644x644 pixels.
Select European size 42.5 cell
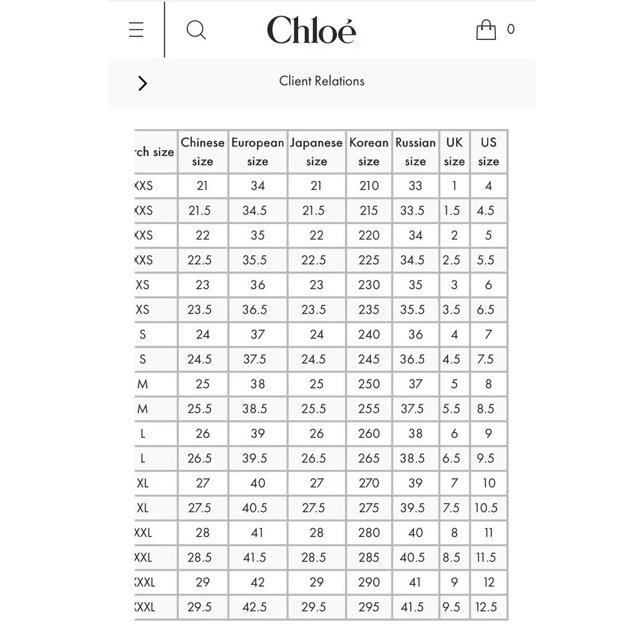258,607
